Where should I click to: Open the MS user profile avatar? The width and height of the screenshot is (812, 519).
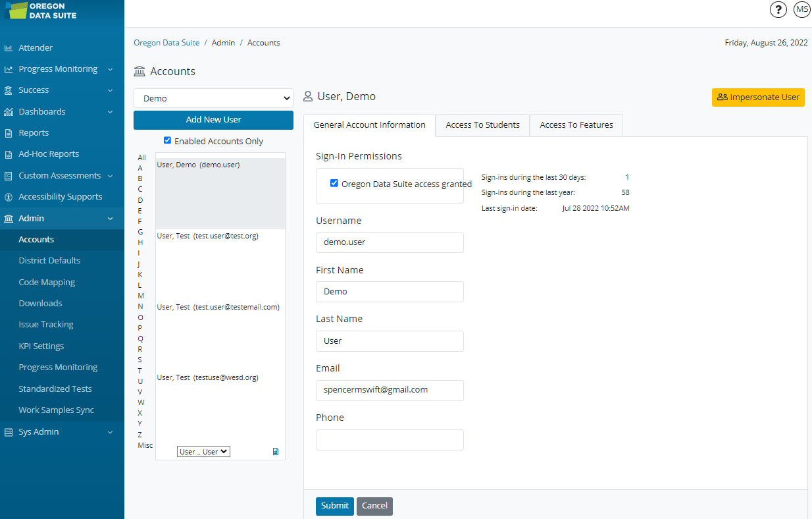pos(801,10)
